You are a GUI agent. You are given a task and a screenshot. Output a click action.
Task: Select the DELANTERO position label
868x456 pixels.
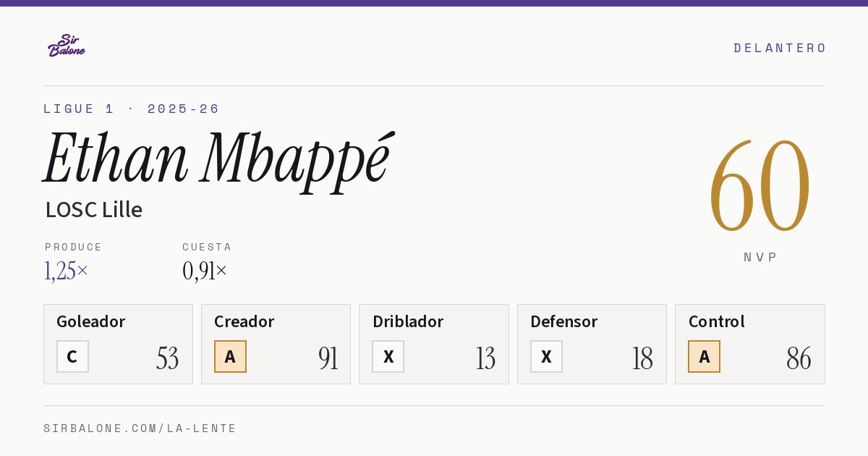click(780, 48)
